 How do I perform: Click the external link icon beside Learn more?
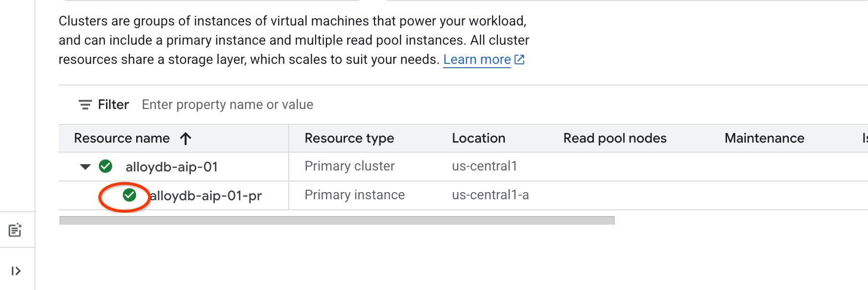point(519,60)
